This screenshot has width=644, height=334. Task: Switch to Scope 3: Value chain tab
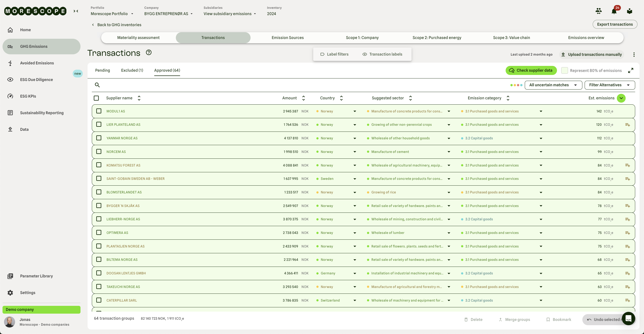pos(511,38)
